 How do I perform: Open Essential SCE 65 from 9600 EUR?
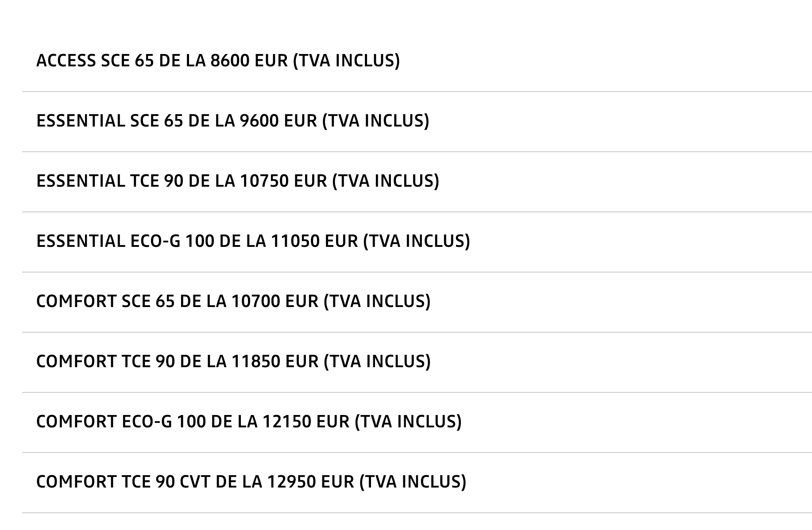pos(232,121)
